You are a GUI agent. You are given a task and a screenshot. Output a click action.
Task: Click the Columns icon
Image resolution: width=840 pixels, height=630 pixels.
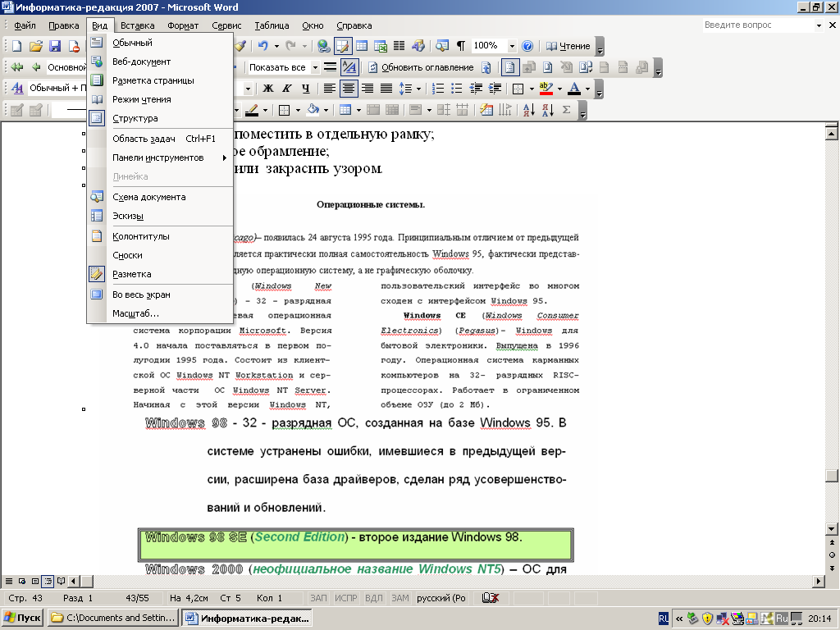[399, 46]
